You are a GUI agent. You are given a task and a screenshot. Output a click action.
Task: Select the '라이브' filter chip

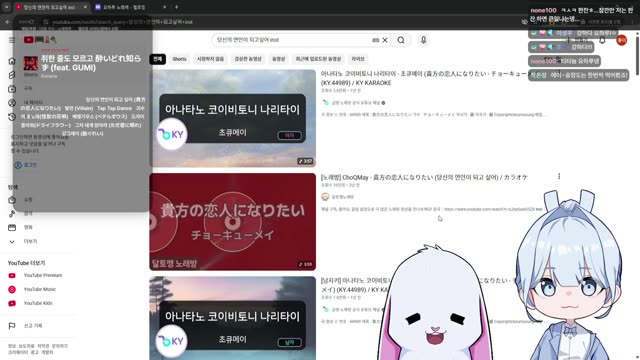[x=358, y=59]
